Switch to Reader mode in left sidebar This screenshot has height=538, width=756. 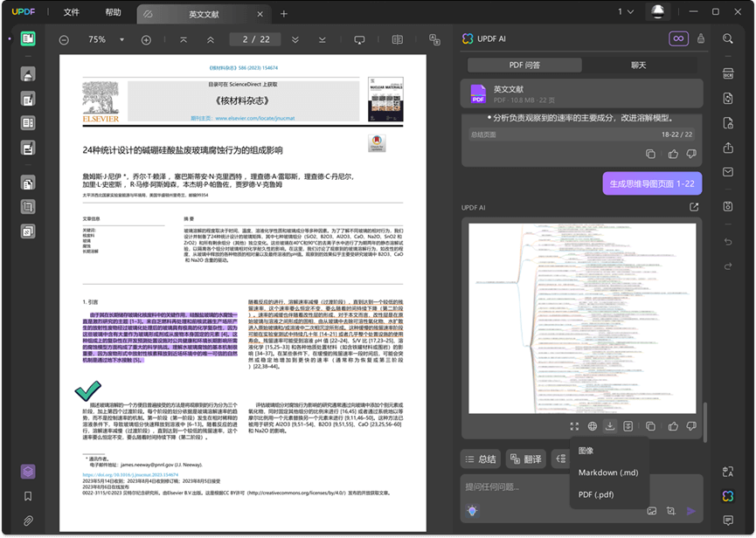point(28,39)
